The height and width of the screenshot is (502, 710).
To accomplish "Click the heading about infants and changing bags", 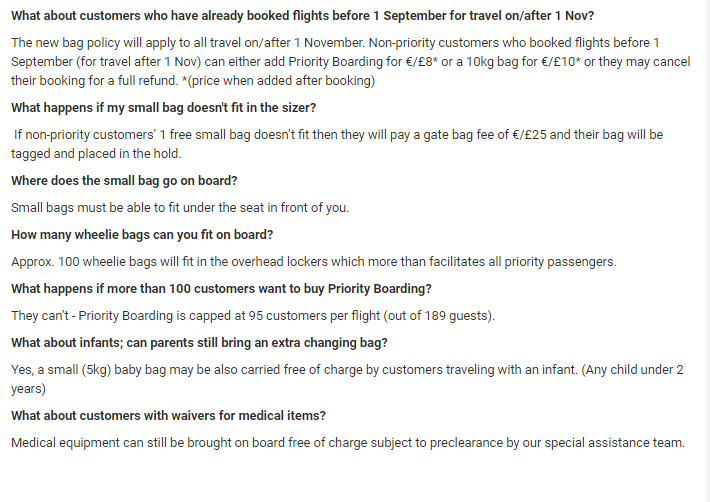I will pyautogui.click(x=200, y=343).
